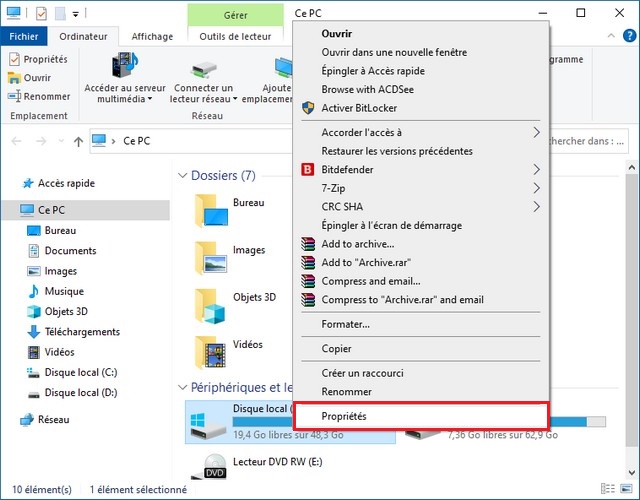The height and width of the screenshot is (500, 640).
Task: Click the help question mark icon
Action: click(x=629, y=36)
